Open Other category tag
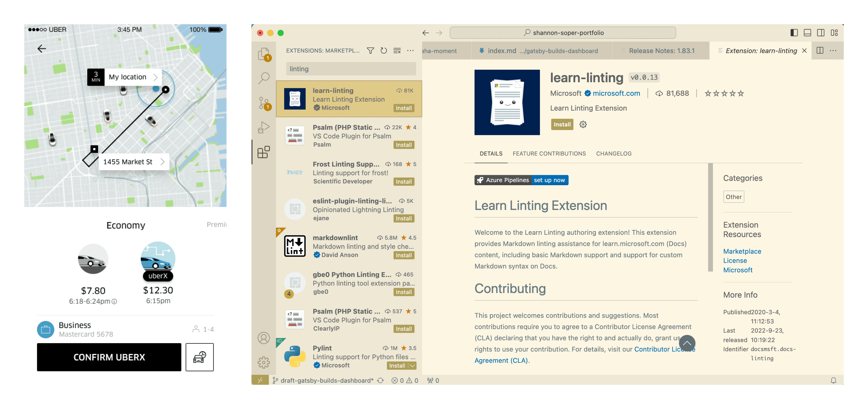868x409 pixels. (x=734, y=197)
